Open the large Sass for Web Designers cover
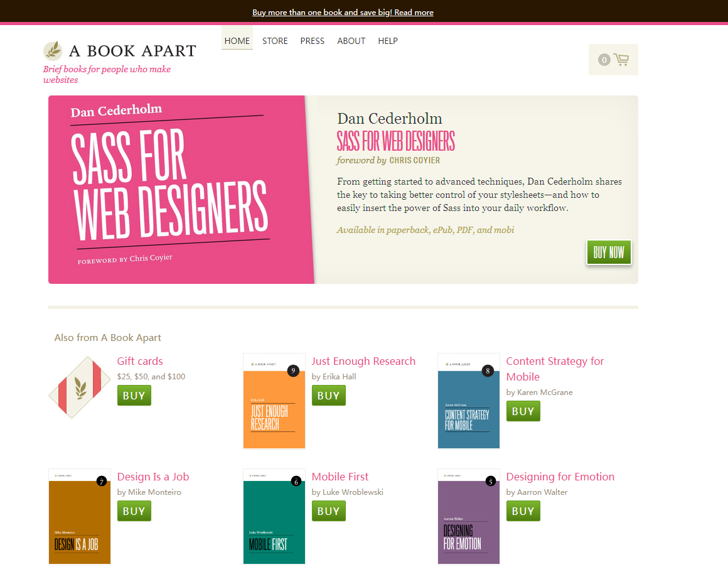728x579 pixels. tap(181, 190)
